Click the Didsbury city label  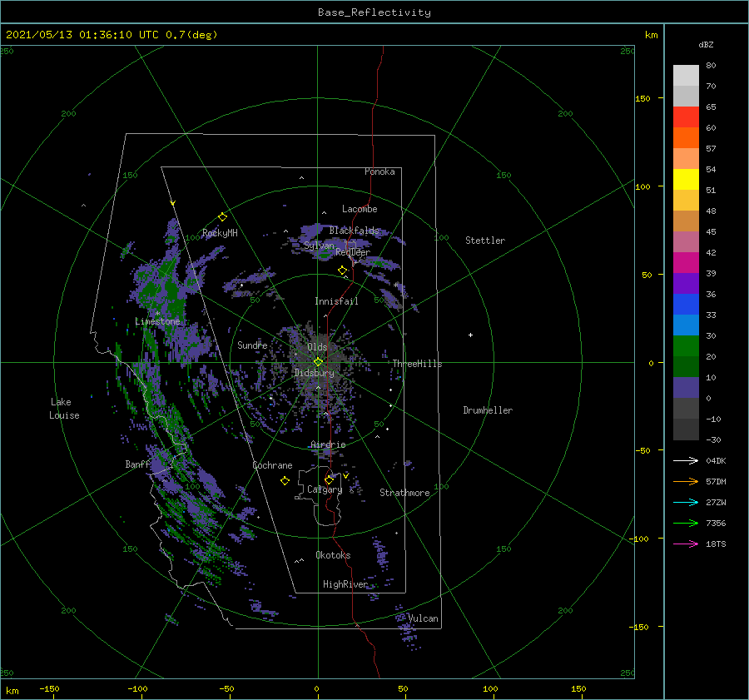point(314,373)
